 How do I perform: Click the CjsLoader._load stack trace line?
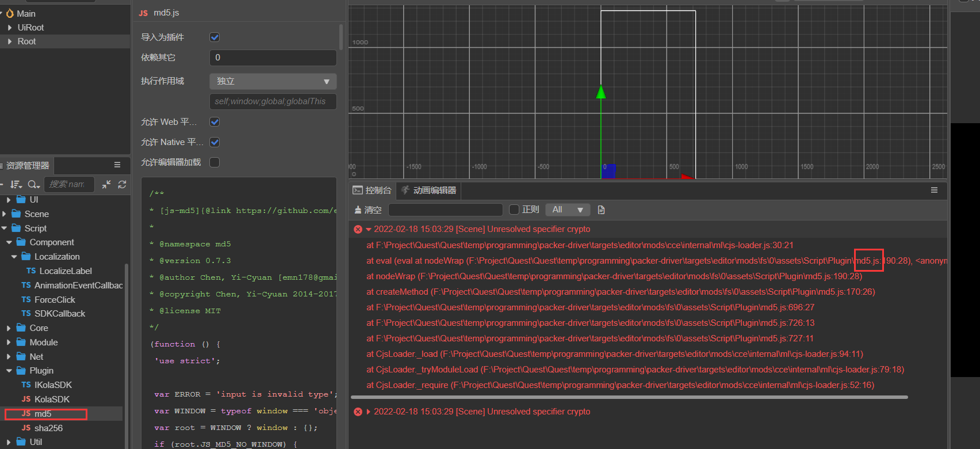[615, 354]
